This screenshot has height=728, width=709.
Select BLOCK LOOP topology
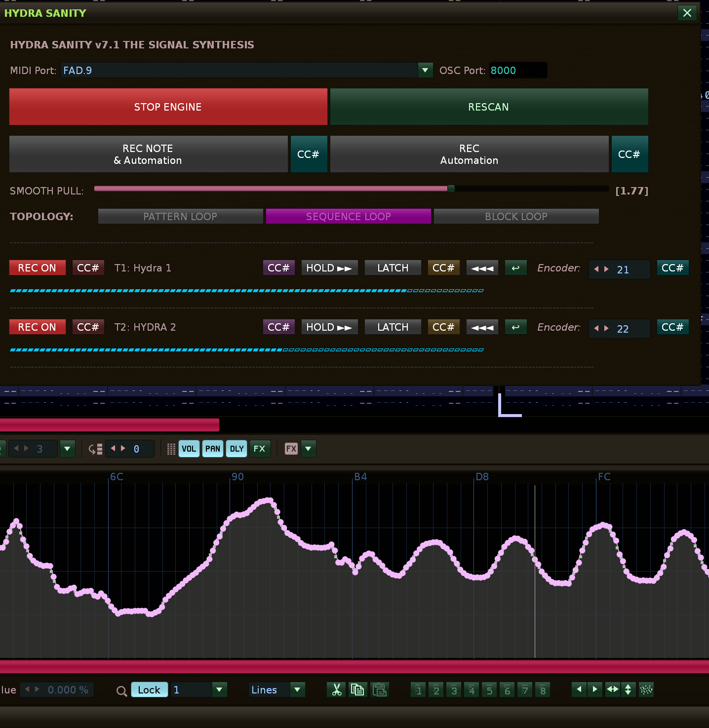pyautogui.click(x=516, y=216)
